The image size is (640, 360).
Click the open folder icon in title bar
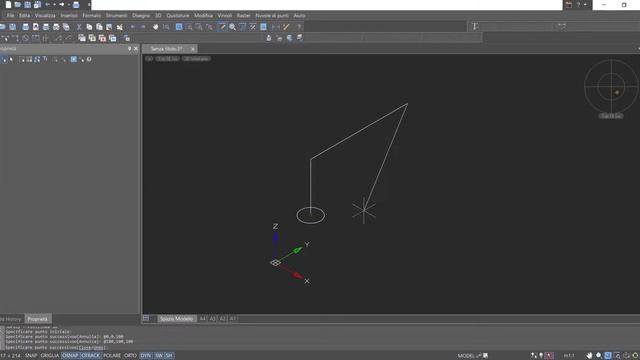(x=18, y=4)
